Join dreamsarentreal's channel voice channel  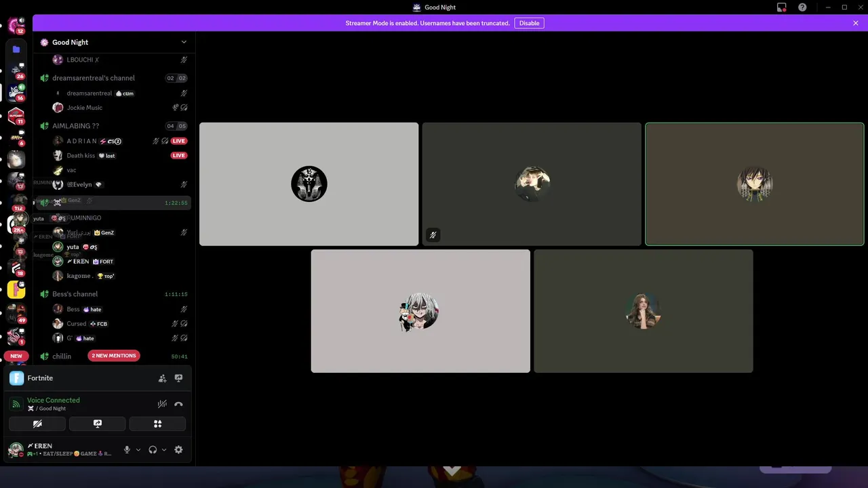(x=114, y=78)
